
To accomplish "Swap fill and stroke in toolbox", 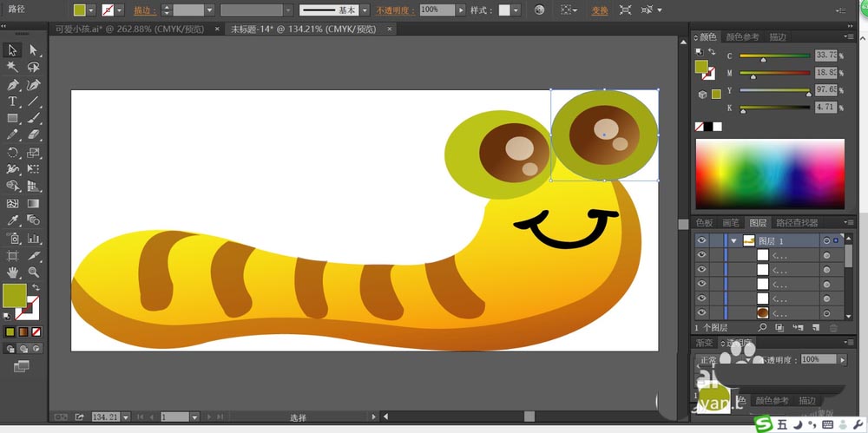I will tap(36, 287).
